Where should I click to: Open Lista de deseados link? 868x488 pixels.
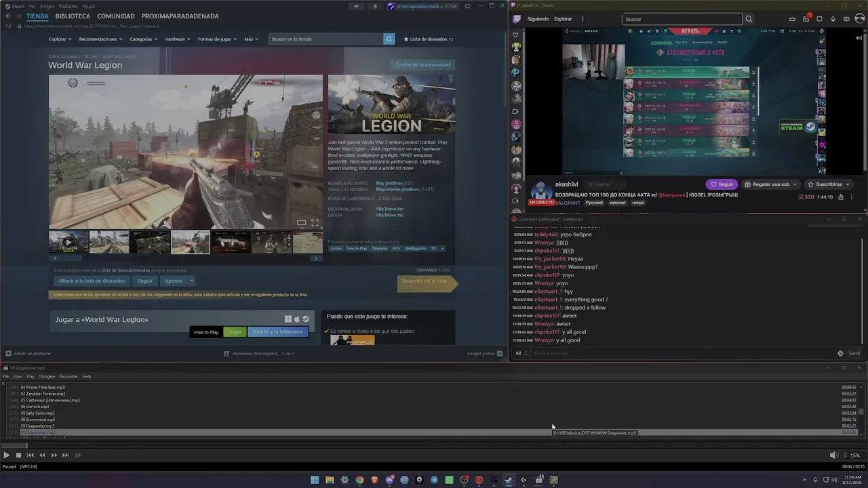coord(429,39)
